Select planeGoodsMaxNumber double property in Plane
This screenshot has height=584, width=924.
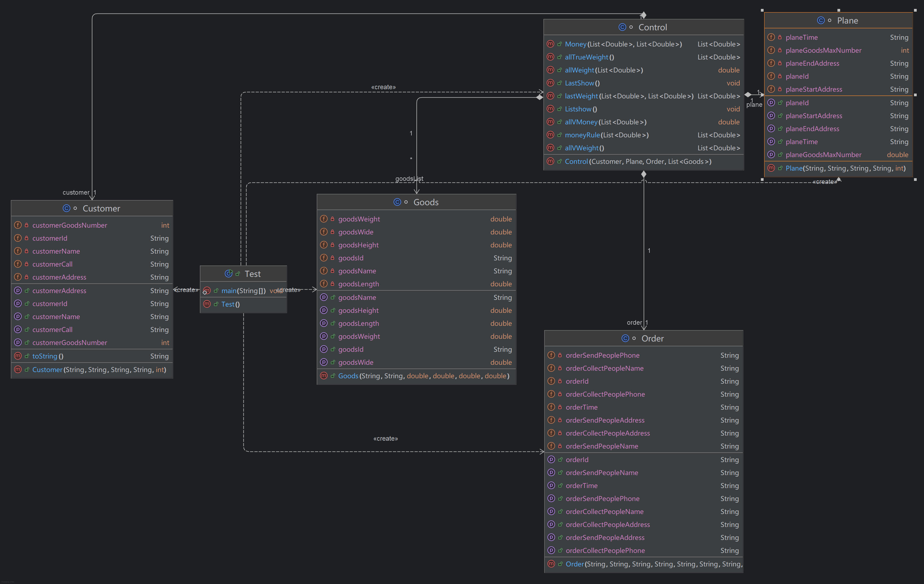[823, 155]
